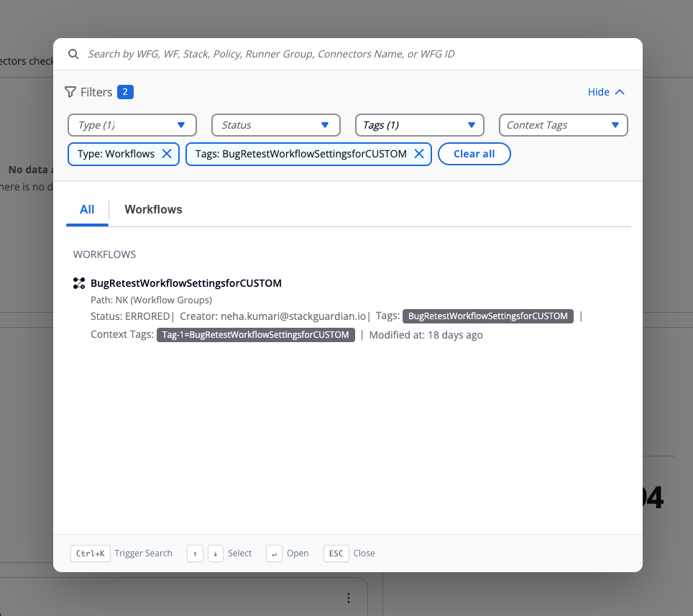
Task: Open the Type (1) dropdown
Action: (132, 125)
